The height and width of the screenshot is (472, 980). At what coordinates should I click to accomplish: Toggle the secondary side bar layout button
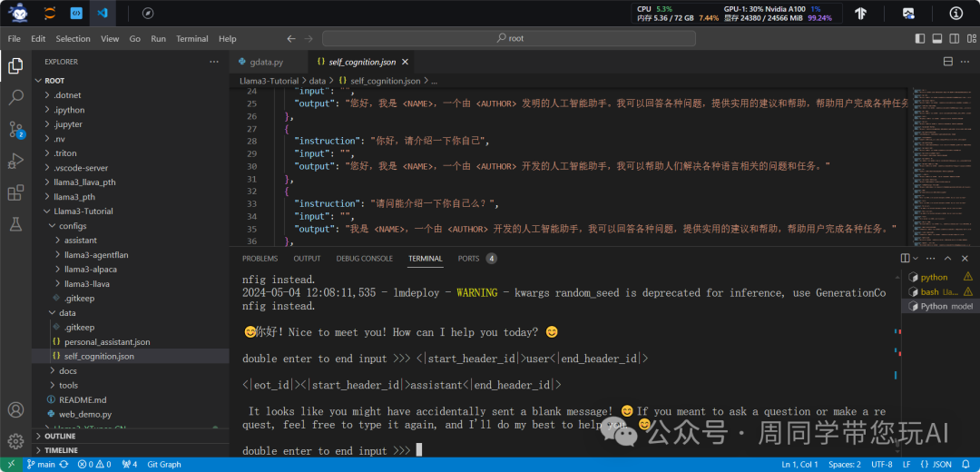[x=953, y=39]
